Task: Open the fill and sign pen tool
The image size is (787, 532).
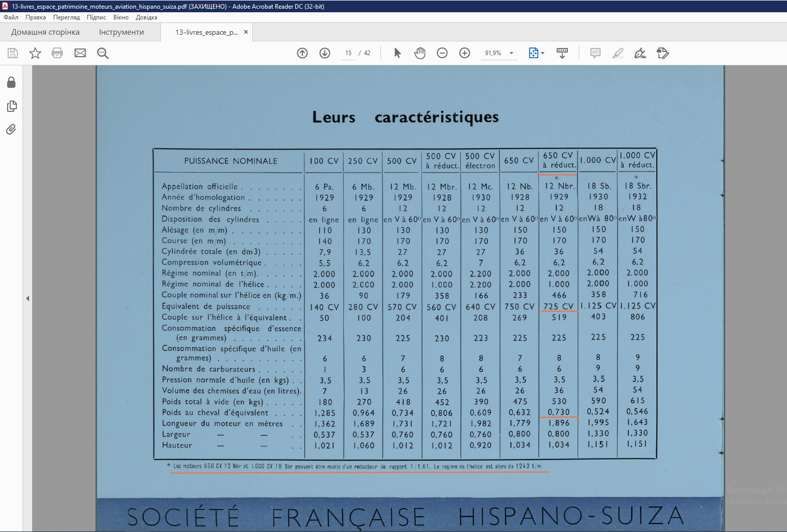Action: coord(640,53)
